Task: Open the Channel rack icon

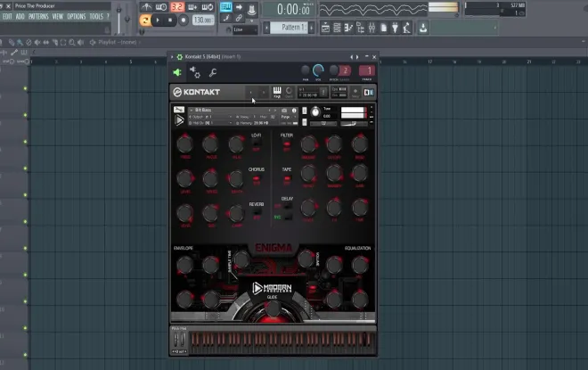Action: (337, 28)
